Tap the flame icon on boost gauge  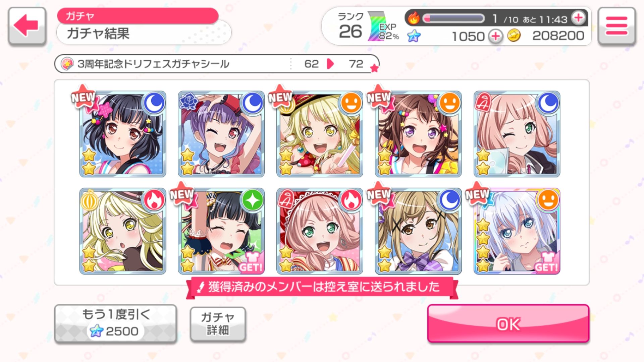414,18
